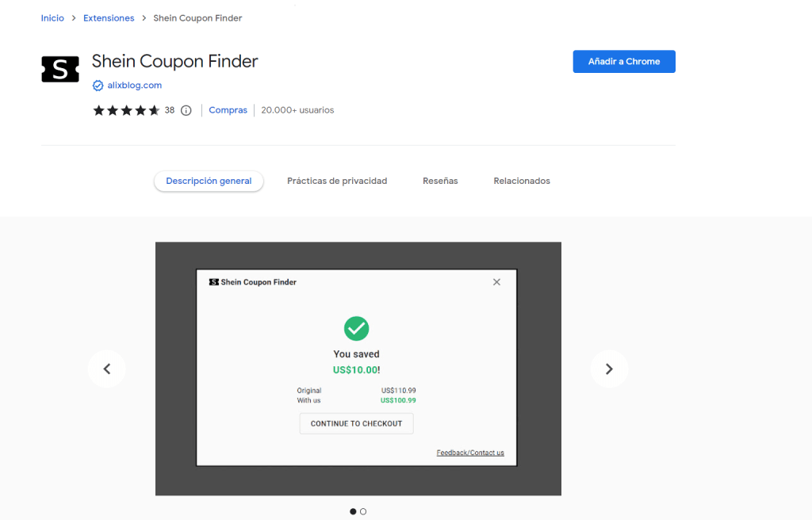Click the US$10.00 saved amount
This screenshot has height=520, width=812.
[x=356, y=370]
